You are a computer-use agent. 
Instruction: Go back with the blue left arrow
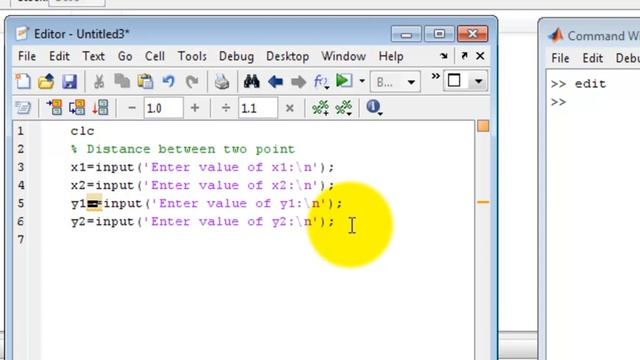tap(276, 82)
